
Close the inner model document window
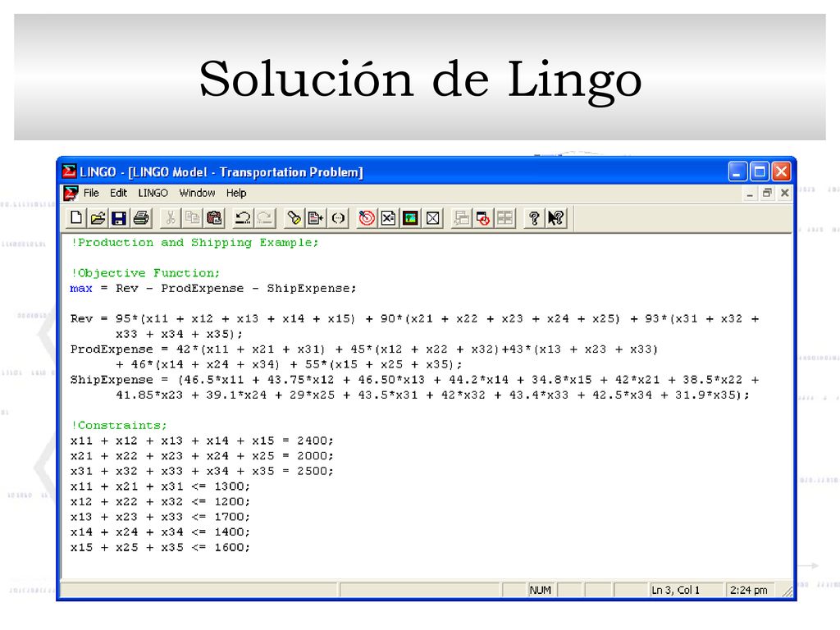[785, 194]
